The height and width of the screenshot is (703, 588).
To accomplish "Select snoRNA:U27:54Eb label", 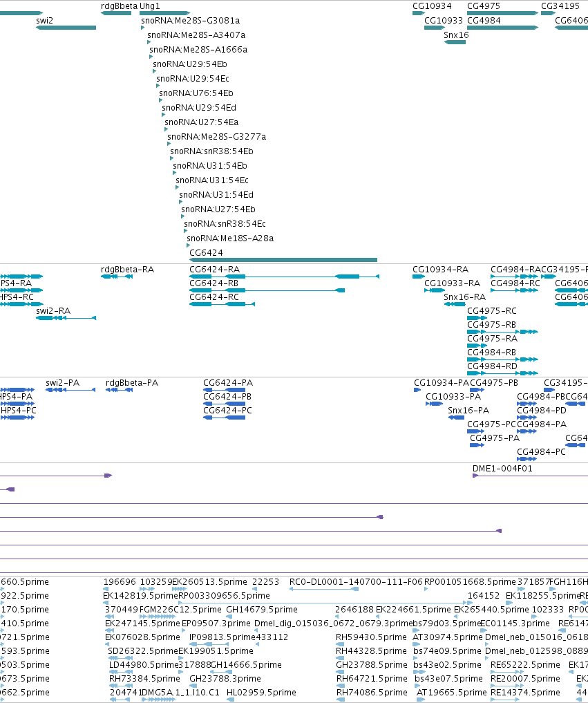I will 218,209.
